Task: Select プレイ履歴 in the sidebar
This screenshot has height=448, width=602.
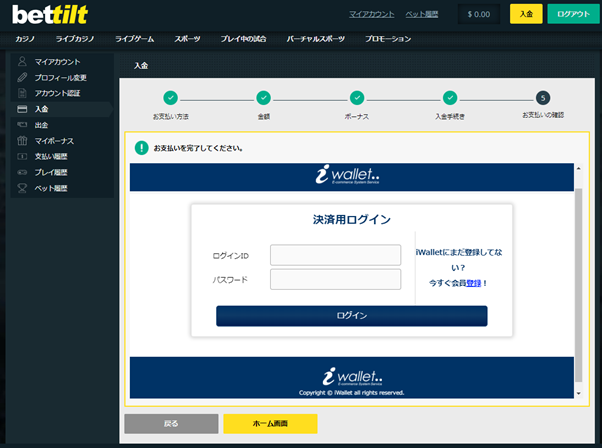Action: [x=51, y=172]
